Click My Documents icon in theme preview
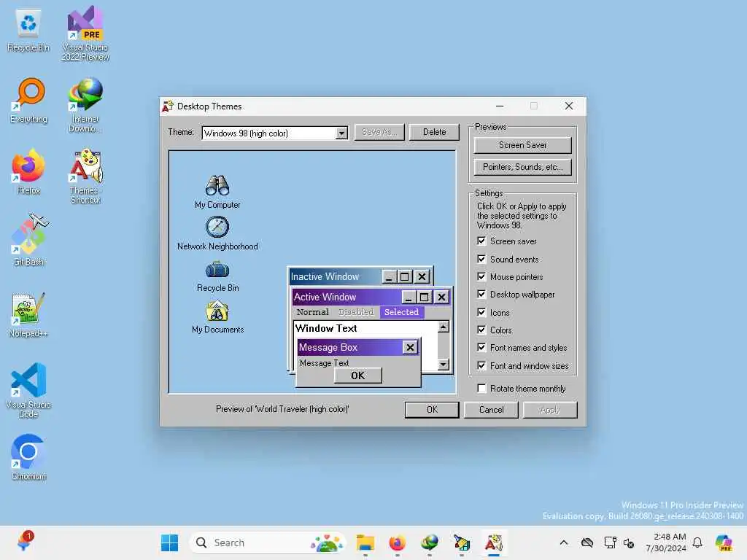The height and width of the screenshot is (560, 747). [217, 311]
